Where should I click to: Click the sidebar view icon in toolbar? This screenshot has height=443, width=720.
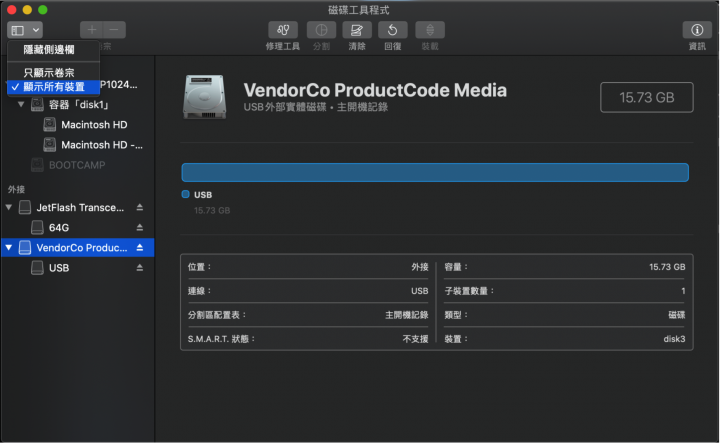click(x=17, y=30)
